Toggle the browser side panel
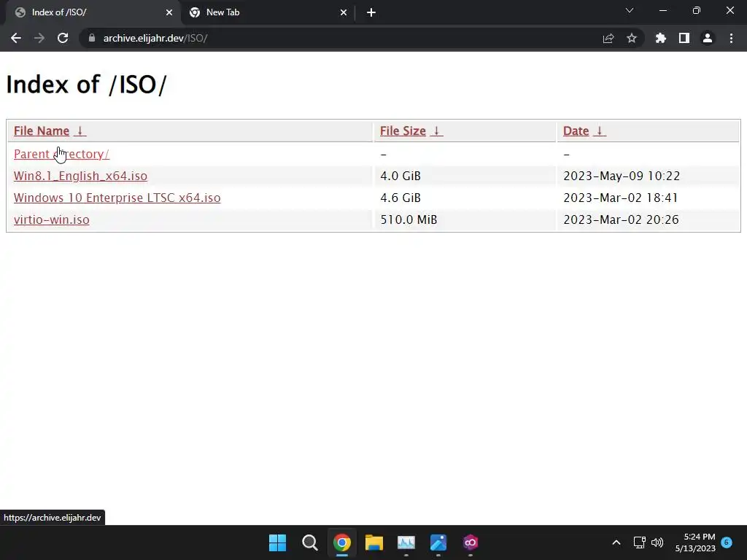This screenshot has height=560, width=747. click(x=684, y=38)
